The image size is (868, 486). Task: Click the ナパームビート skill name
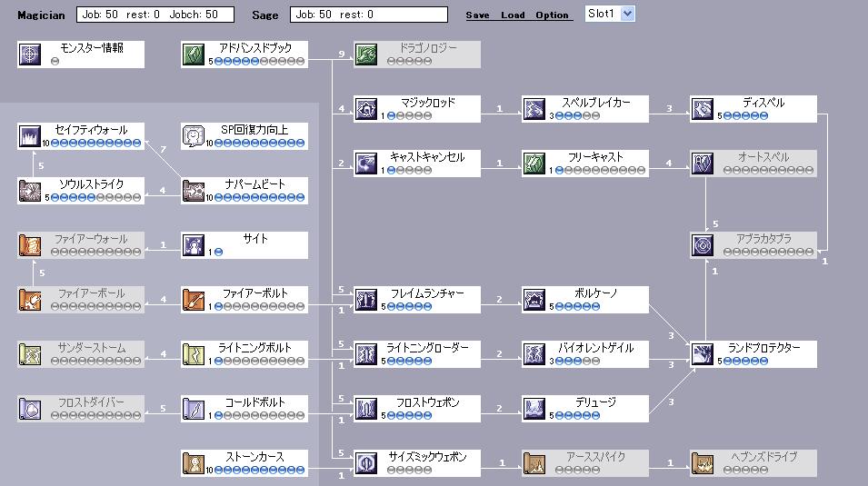click(x=254, y=184)
